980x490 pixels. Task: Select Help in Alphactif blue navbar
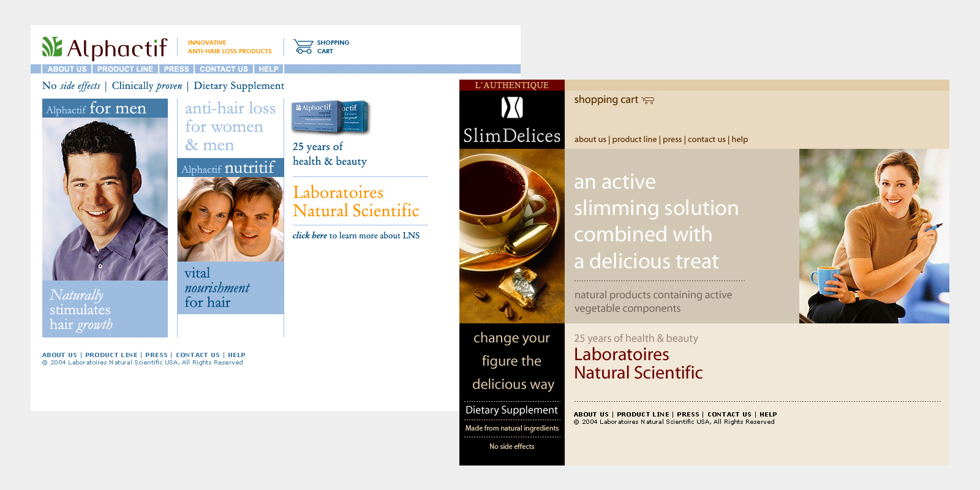[268, 69]
